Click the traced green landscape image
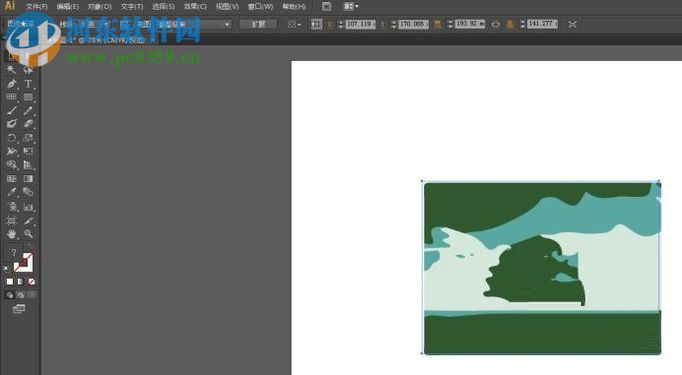The height and width of the screenshot is (375, 682). pyautogui.click(x=542, y=268)
